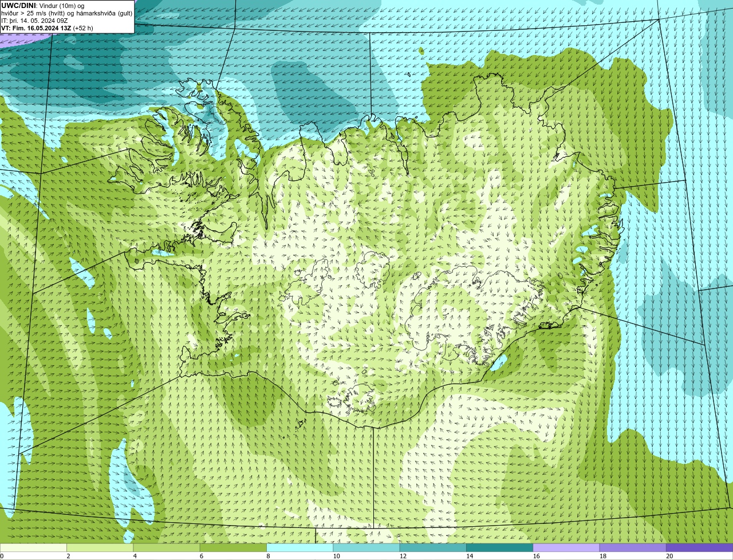The height and width of the screenshot is (560, 733).
Task: Click the title line "UWC/DINI: Vindur (10m) og"
Action: pos(43,6)
